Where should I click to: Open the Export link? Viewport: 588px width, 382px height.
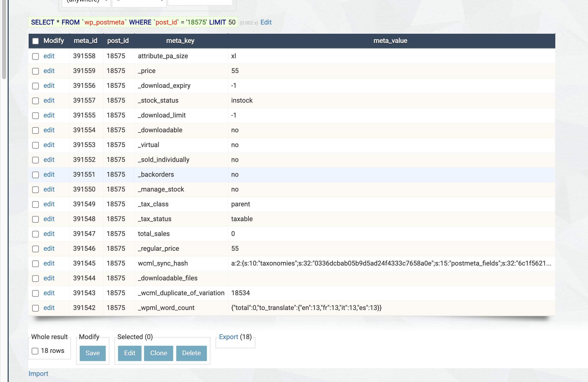229,337
